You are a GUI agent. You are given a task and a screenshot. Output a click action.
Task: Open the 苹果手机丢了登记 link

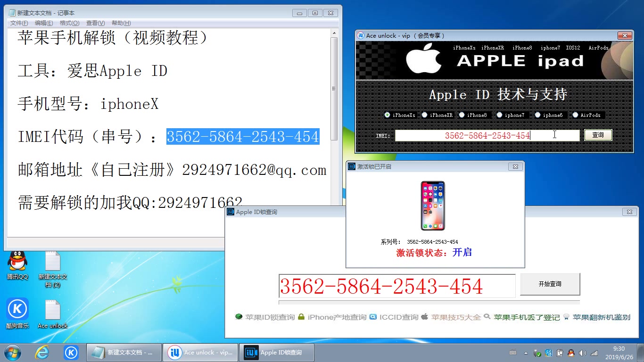[x=527, y=317]
